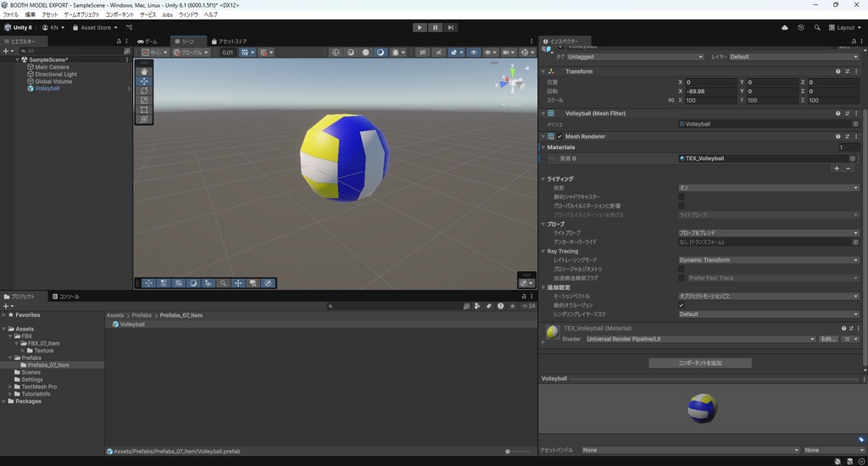Viewport: 868px width, 466px height.
Task: Switch to the コンソール tab
Action: (x=66, y=297)
